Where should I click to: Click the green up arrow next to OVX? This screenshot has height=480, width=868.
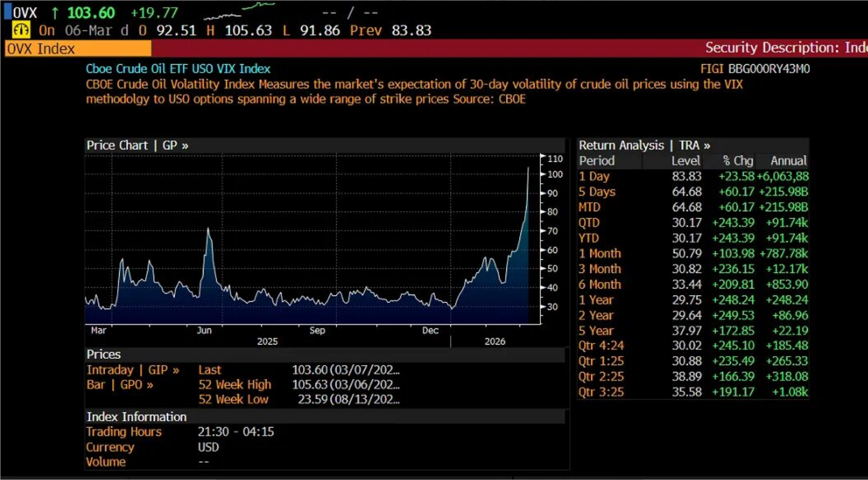55,13
